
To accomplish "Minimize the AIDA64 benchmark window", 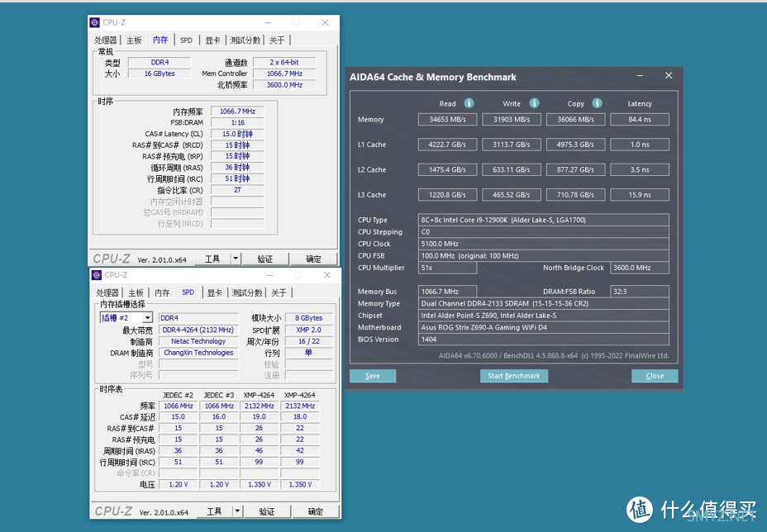I will [640, 76].
